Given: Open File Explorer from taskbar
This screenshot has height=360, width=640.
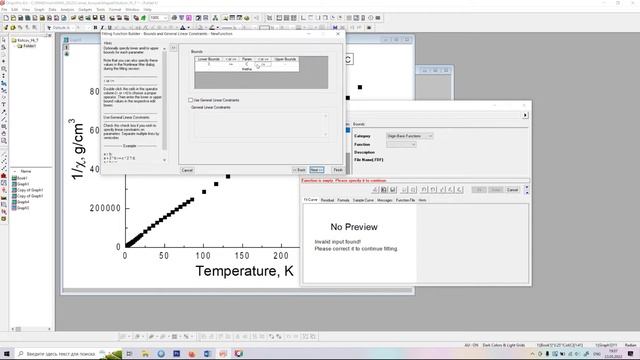Looking at the screenshot, I should [145, 353].
